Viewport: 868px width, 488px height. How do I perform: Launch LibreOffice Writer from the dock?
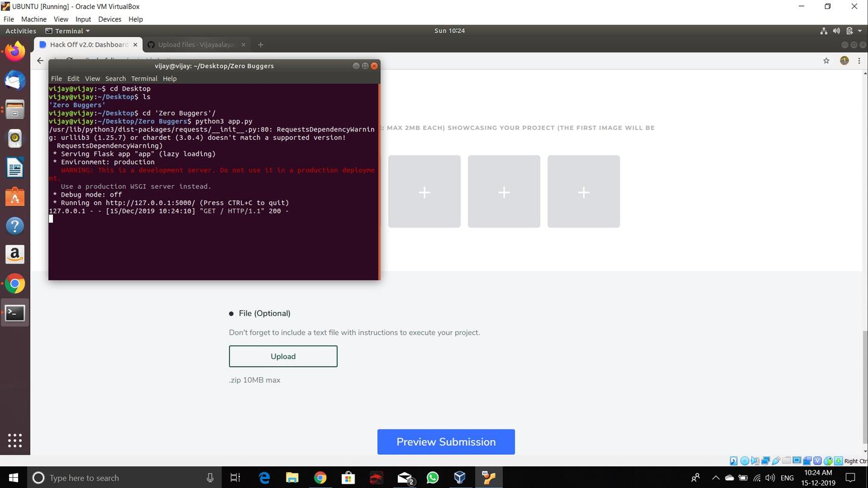click(x=15, y=167)
